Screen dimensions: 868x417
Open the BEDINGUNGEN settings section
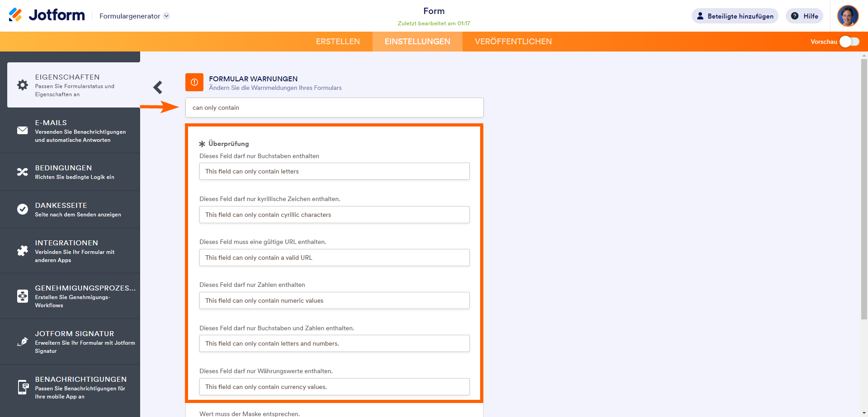click(70, 172)
